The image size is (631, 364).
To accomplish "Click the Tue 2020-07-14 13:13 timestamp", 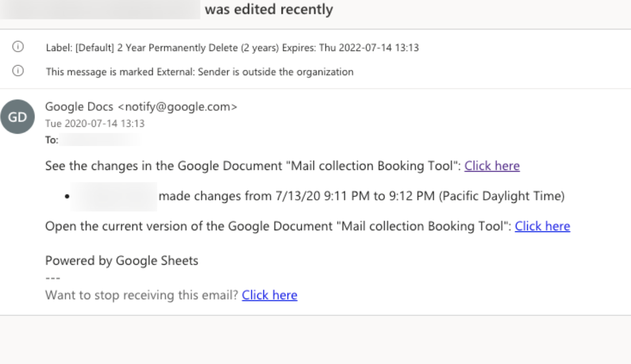I will (x=95, y=123).
